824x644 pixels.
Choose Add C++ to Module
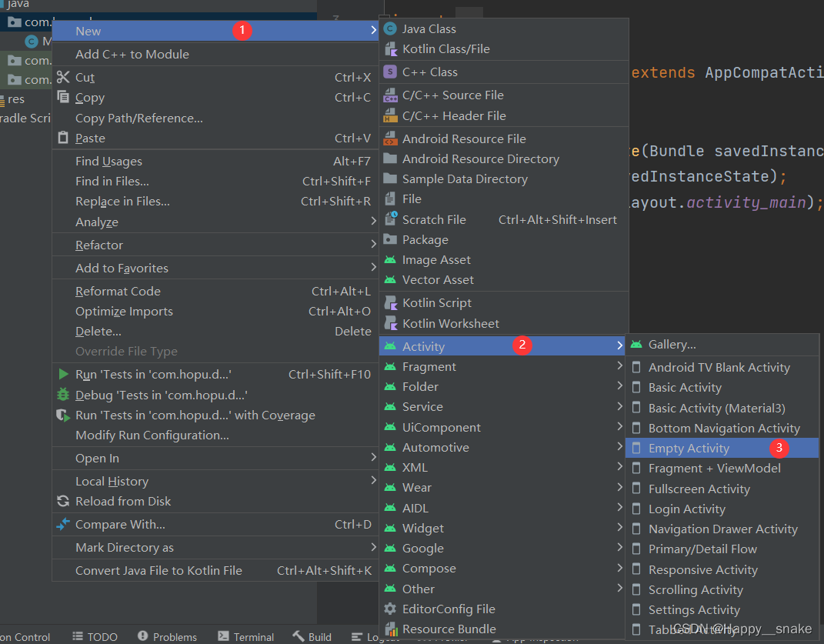pyautogui.click(x=215, y=54)
